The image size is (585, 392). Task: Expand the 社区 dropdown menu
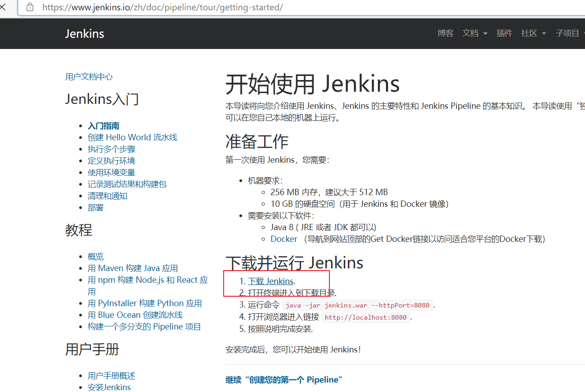click(x=534, y=33)
